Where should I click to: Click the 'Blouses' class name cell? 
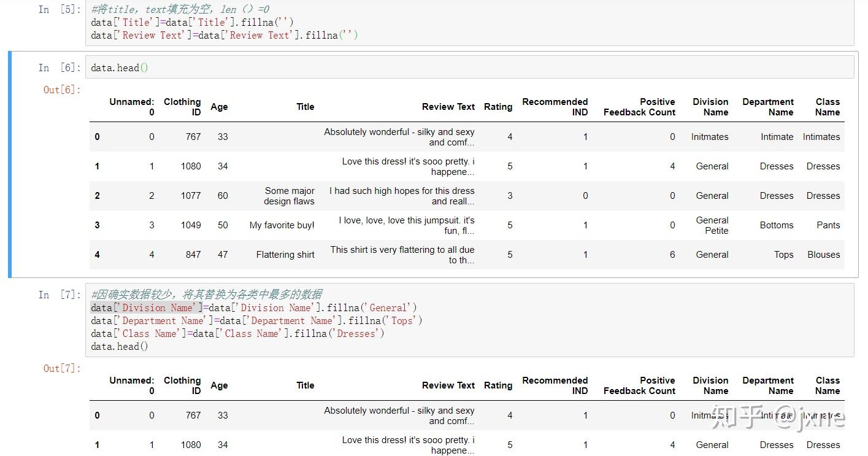click(823, 255)
